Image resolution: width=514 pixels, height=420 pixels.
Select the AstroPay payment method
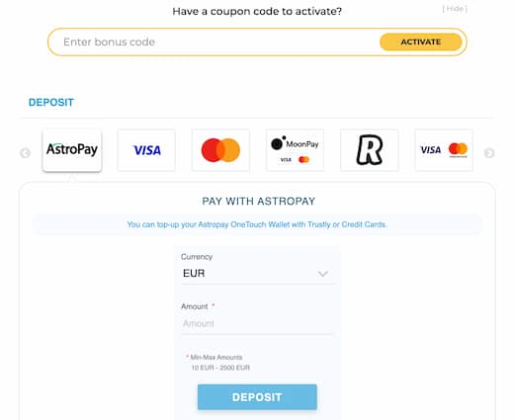click(72, 150)
